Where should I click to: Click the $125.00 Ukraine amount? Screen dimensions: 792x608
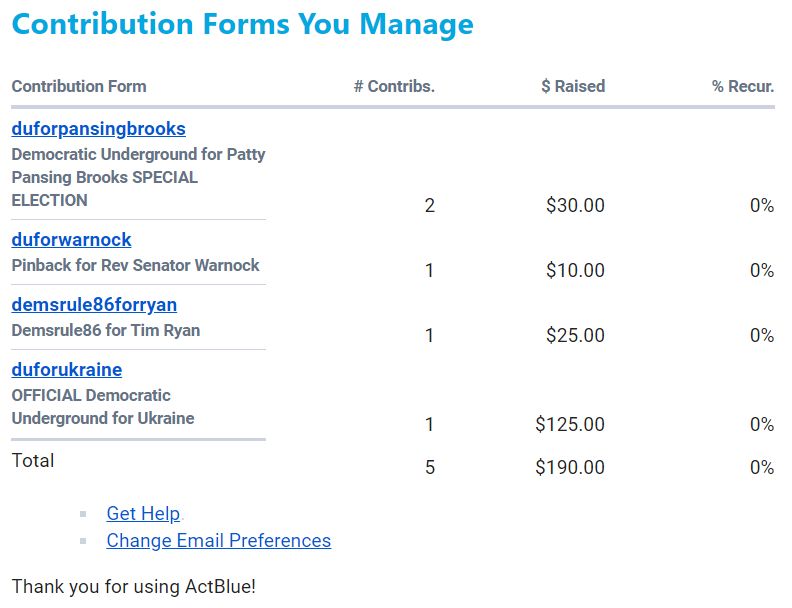coord(570,425)
